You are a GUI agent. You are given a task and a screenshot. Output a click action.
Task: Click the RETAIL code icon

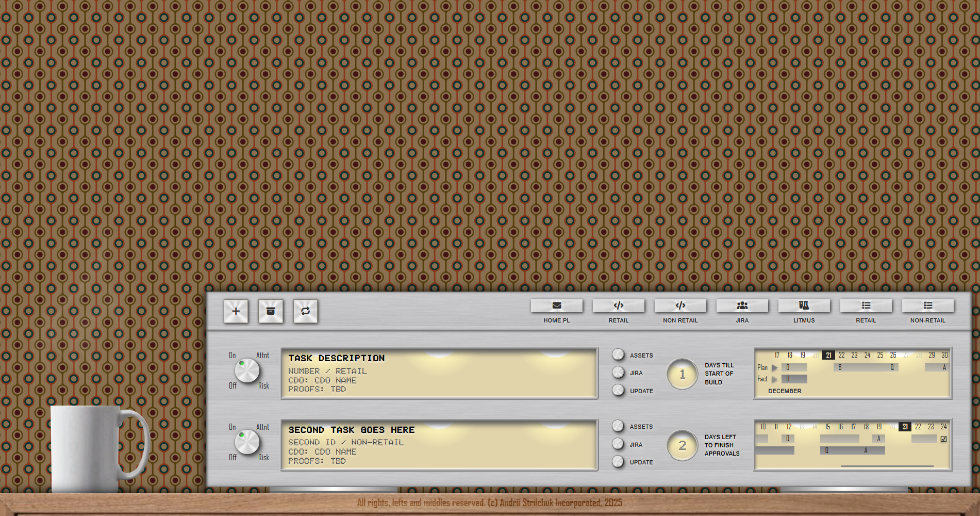point(619,305)
